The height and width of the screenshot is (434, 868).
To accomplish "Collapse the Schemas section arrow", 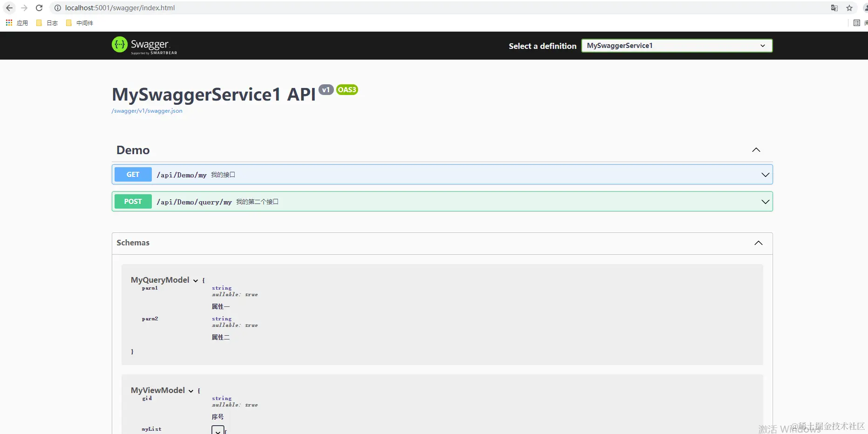I will coord(759,243).
